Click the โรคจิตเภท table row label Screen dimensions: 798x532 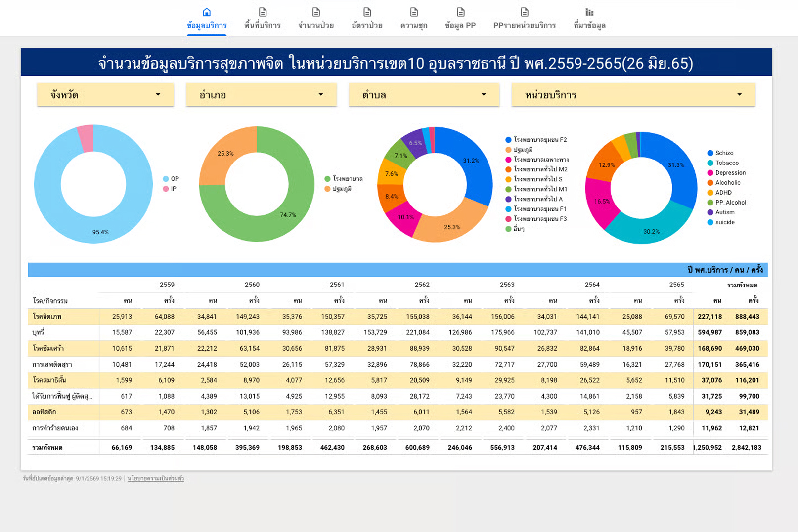pos(47,317)
